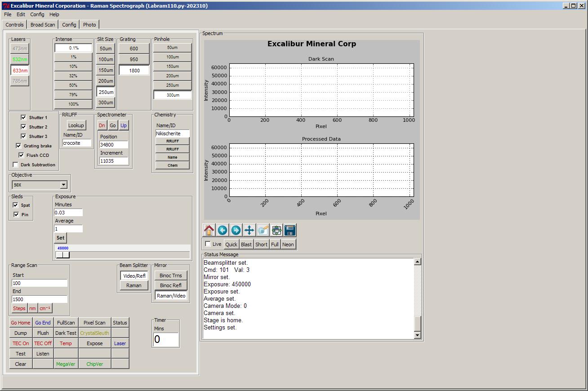Open the Objective 50X dropdown

pos(40,185)
